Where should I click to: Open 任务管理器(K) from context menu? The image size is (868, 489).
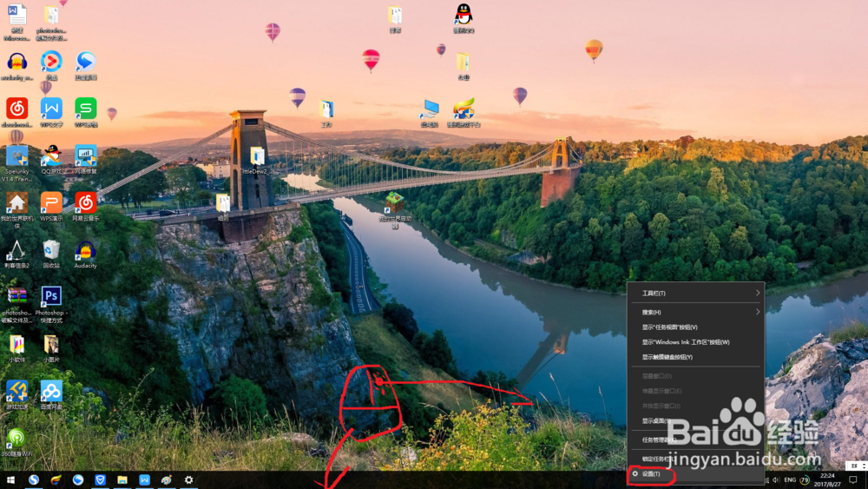[x=695, y=439]
